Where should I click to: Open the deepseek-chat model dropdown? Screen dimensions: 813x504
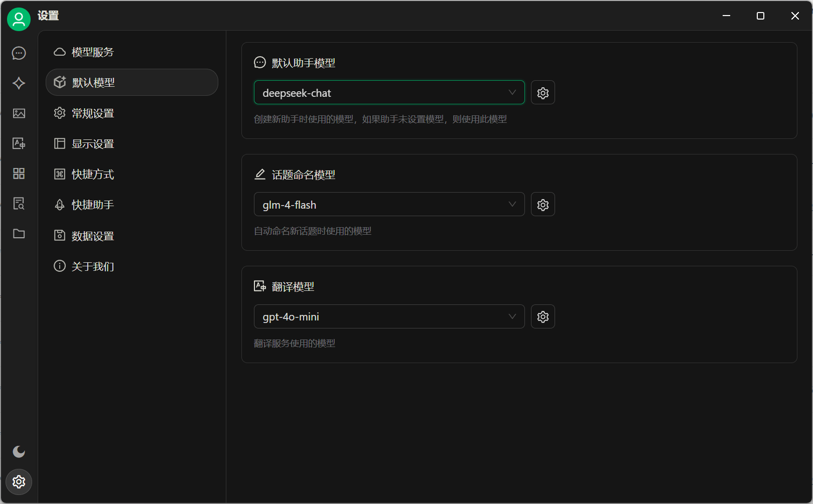pos(389,93)
